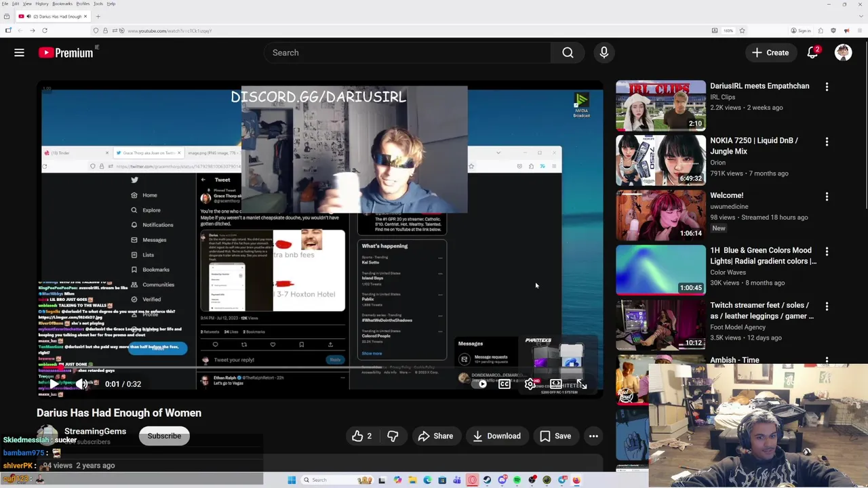Image resolution: width=868 pixels, height=488 pixels.
Task: Open the History menu
Action: 42,3
